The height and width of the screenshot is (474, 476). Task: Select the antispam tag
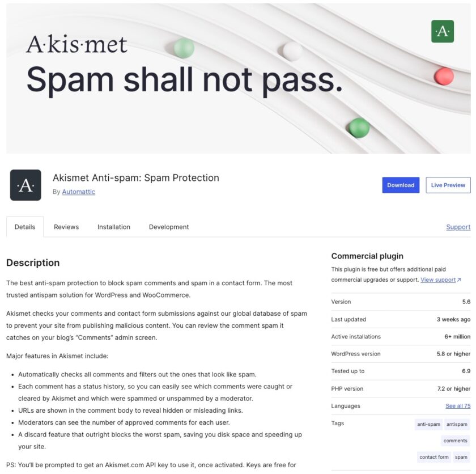[x=457, y=424]
